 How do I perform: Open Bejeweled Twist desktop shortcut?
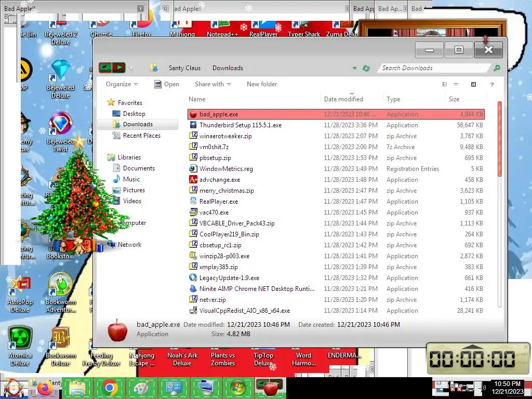pos(60,132)
